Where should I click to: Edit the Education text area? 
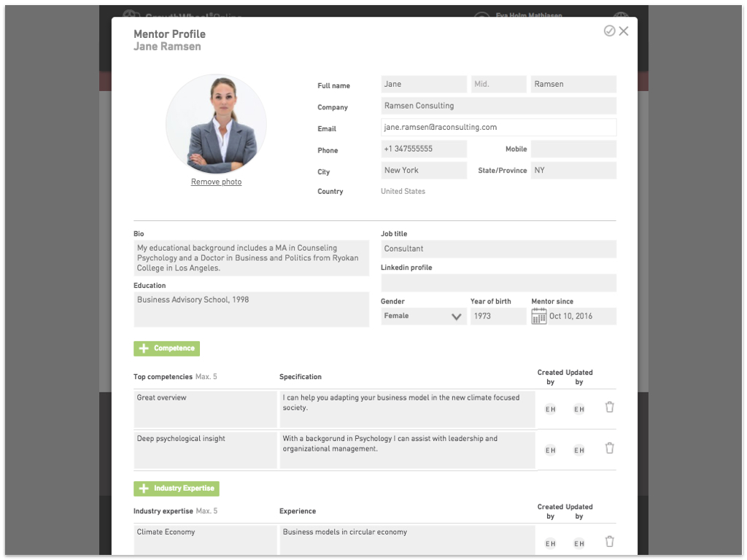point(252,309)
